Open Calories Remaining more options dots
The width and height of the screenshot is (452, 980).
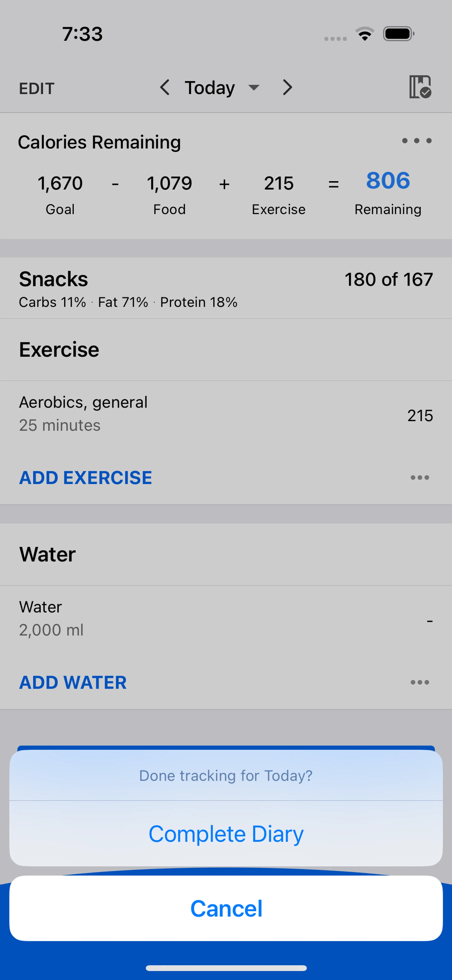point(417,141)
